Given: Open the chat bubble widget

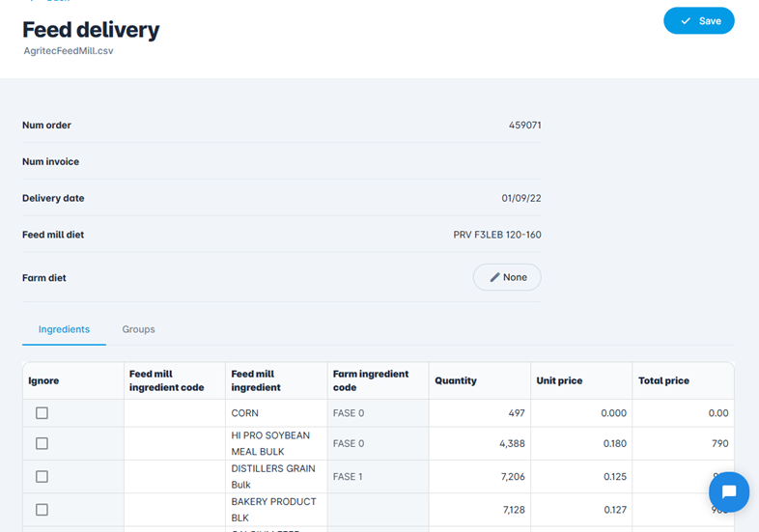Looking at the screenshot, I should click(728, 491).
